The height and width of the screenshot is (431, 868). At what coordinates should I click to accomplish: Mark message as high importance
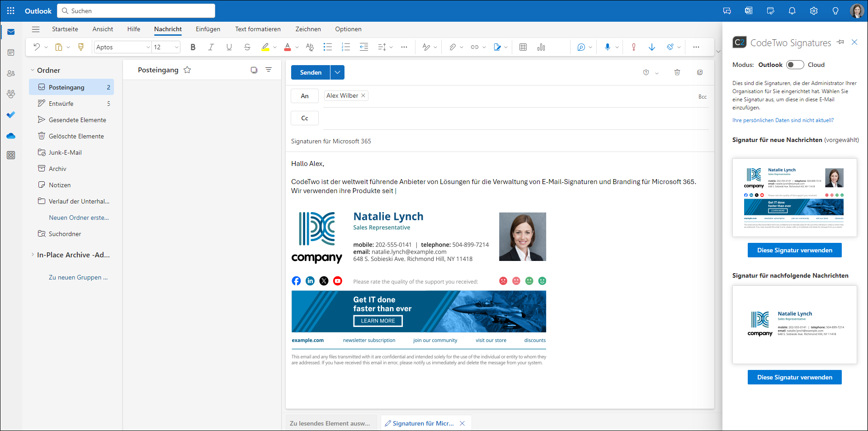click(x=634, y=47)
